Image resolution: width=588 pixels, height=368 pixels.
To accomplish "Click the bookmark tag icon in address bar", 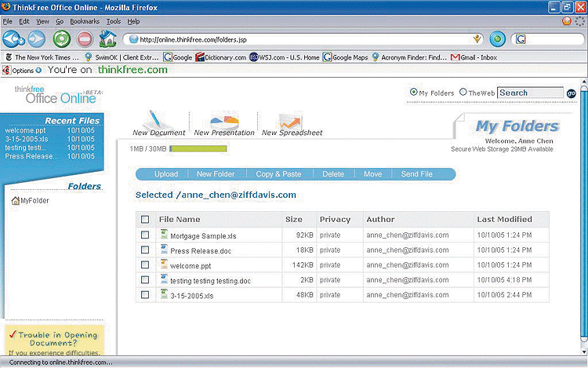I will (477, 38).
